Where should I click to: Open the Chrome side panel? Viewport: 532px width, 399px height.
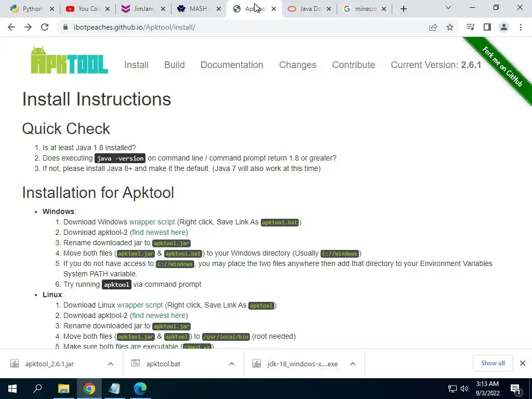point(487,27)
